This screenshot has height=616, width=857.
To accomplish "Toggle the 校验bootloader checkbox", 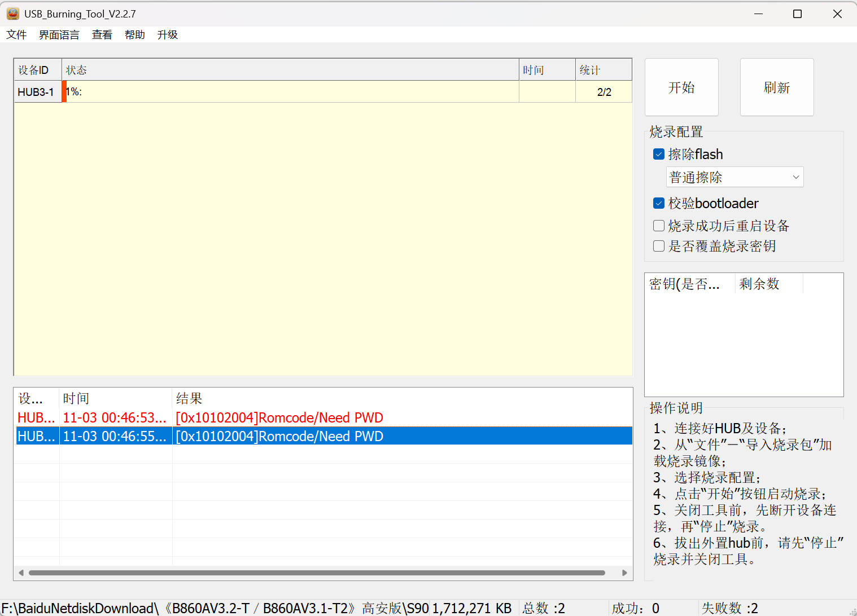I will pyautogui.click(x=658, y=203).
